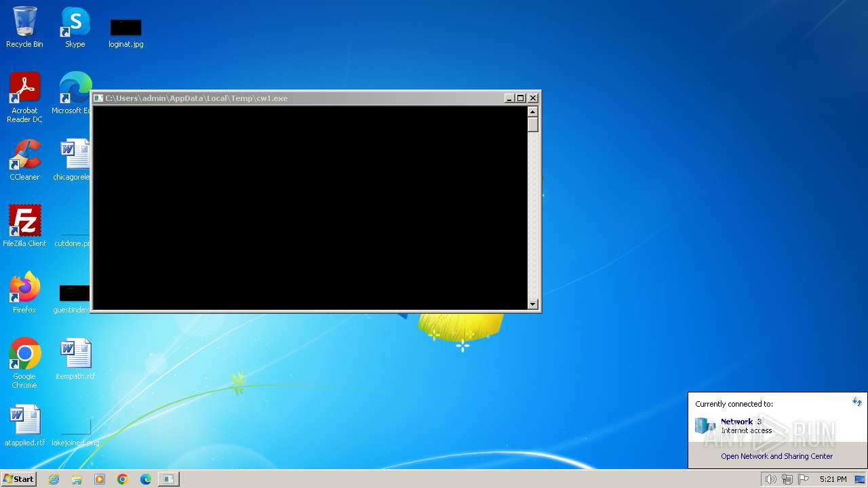The height and width of the screenshot is (488, 868).
Task: Open the Start menu
Action: pos(18,479)
